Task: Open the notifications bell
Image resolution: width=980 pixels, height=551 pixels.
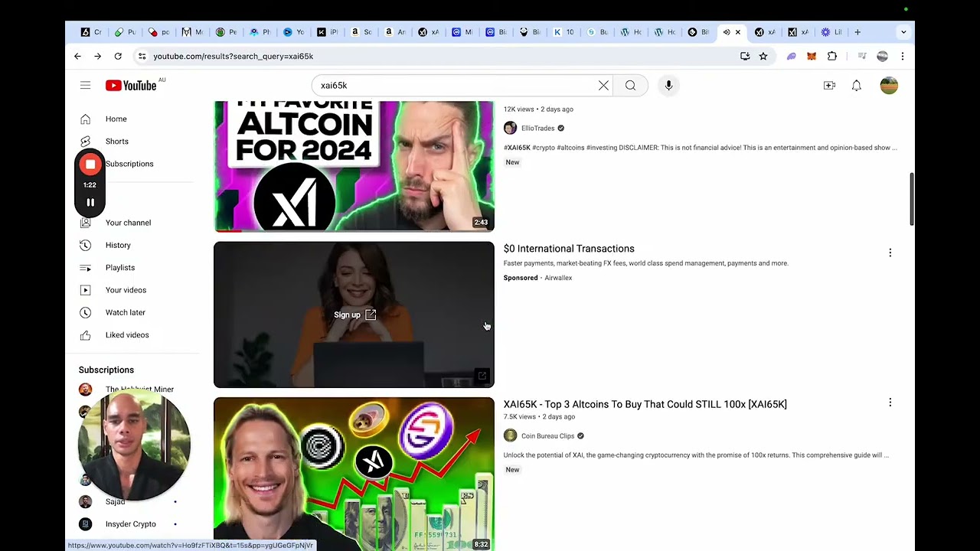Action: tap(857, 86)
